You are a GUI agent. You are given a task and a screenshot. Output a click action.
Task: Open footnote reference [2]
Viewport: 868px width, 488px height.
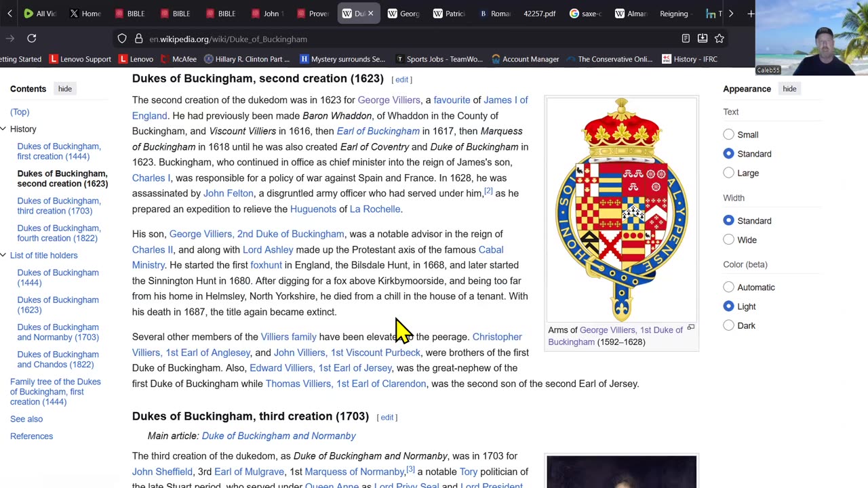pyautogui.click(x=488, y=191)
